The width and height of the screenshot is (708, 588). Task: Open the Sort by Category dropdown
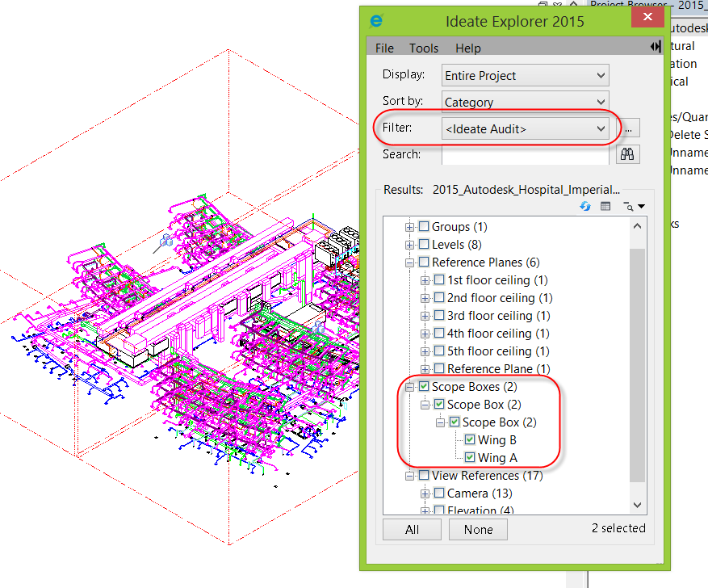coord(525,102)
